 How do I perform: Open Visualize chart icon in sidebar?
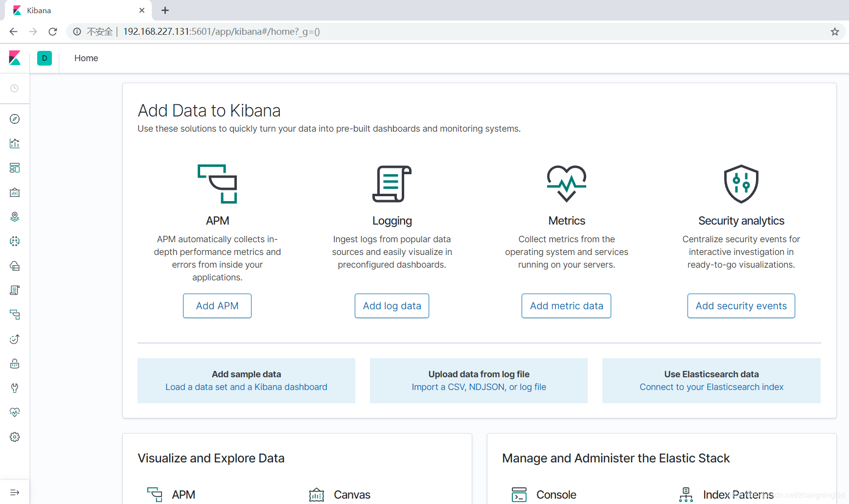click(x=15, y=143)
